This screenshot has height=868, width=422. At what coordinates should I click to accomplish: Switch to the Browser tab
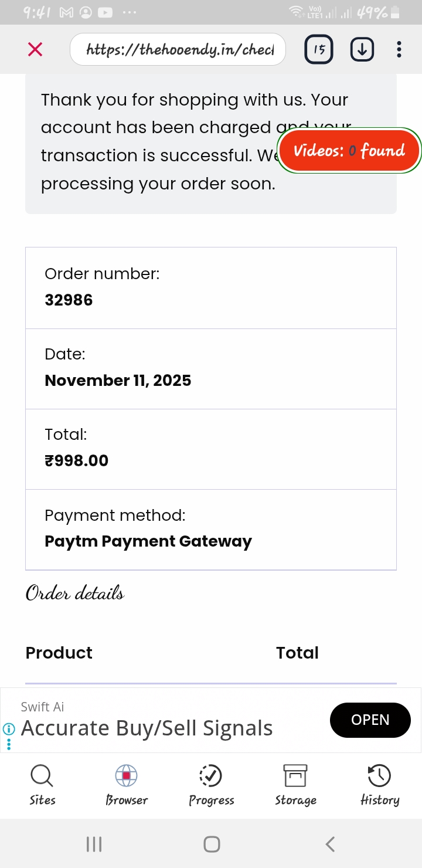(x=127, y=785)
